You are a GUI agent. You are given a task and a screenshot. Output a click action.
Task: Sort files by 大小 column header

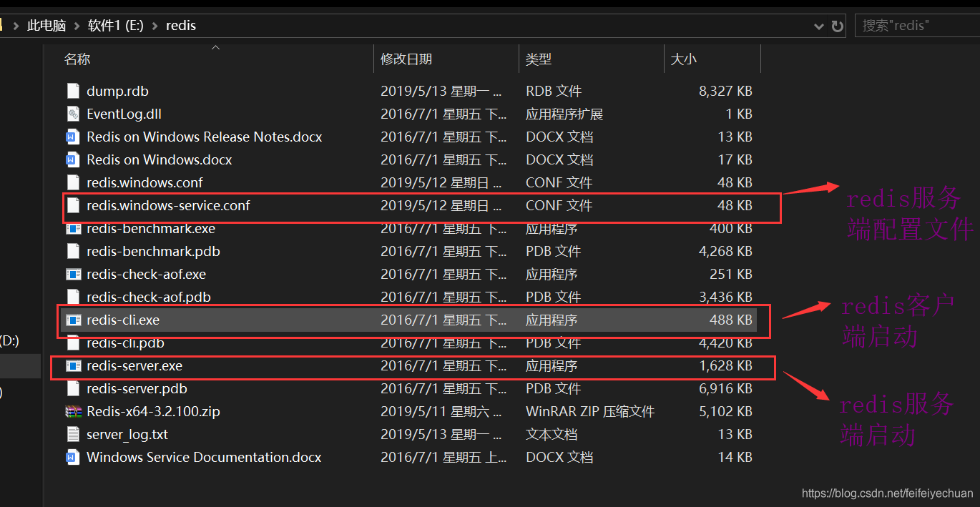683,59
